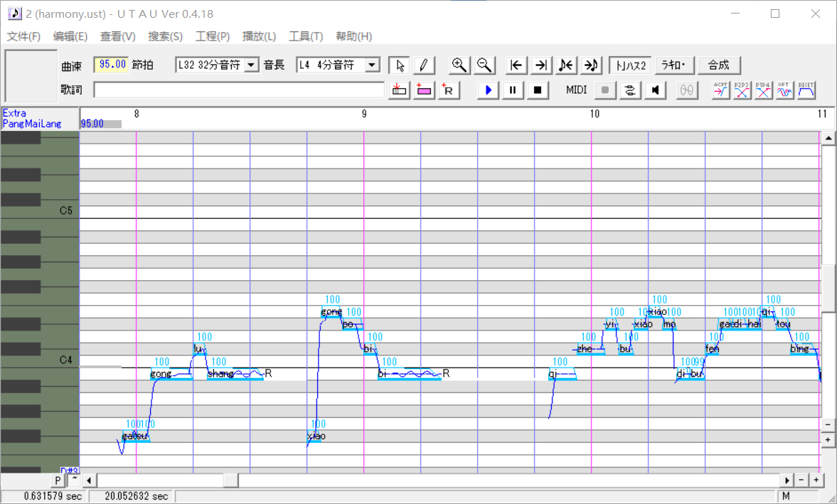837x504 pixels.
Task: Click the MIDI speaker icon
Action: pos(655,90)
